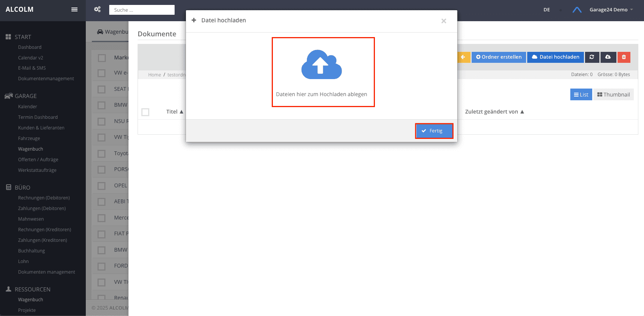Switch to Thumbnail view
Image resolution: width=644 pixels, height=316 pixels.
[613, 95]
